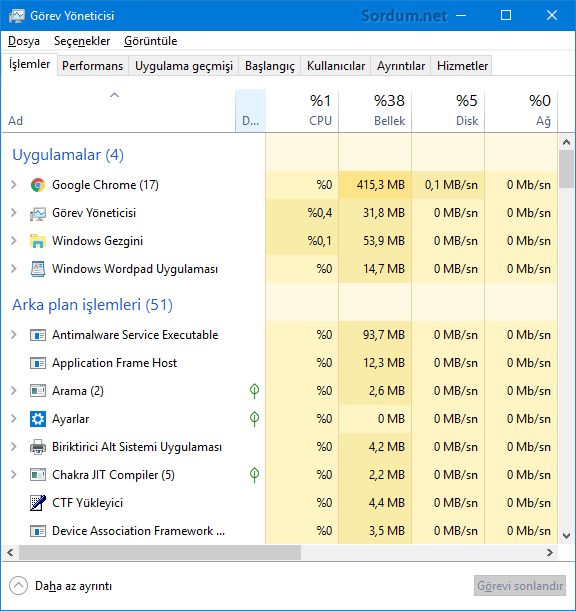Sort processes by the Disk column
576x611 pixels.
click(x=448, y=111)
